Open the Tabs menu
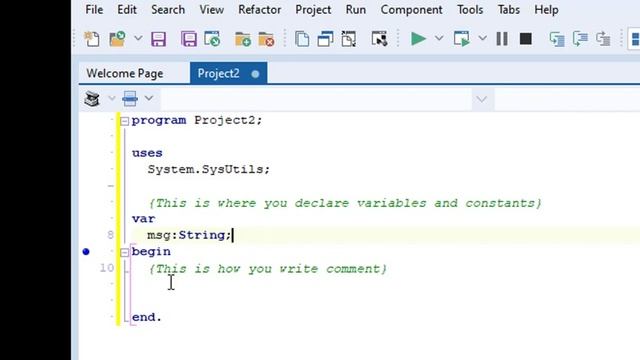 click(509, 10)
